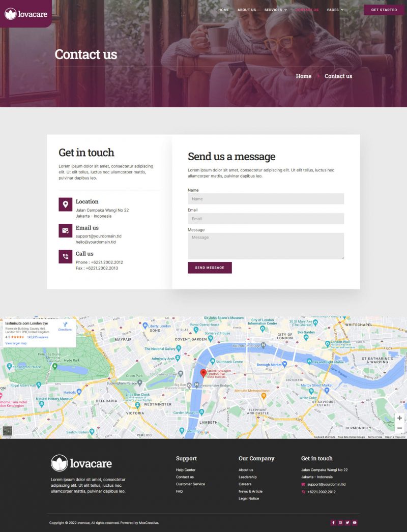Open View larger map link

point(16,343)
